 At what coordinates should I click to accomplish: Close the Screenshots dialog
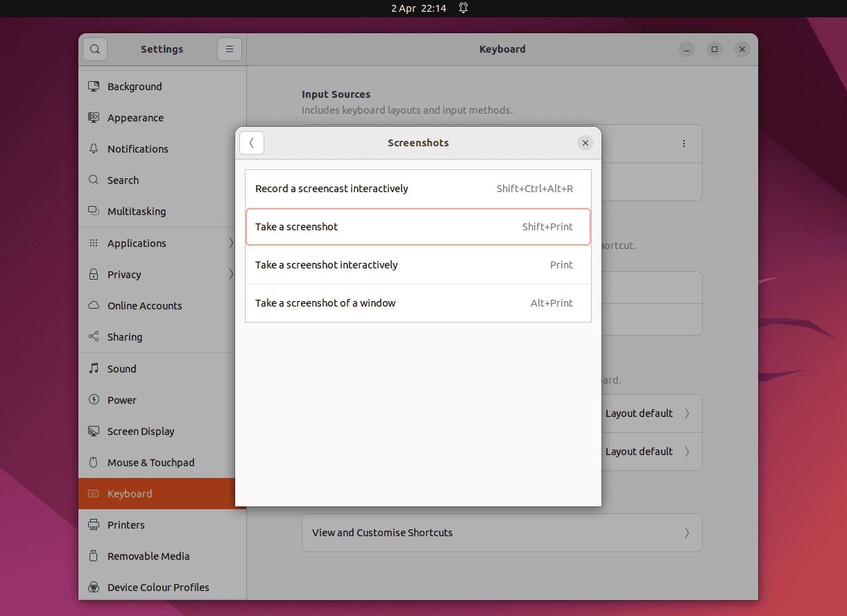(x=585, y=143)
